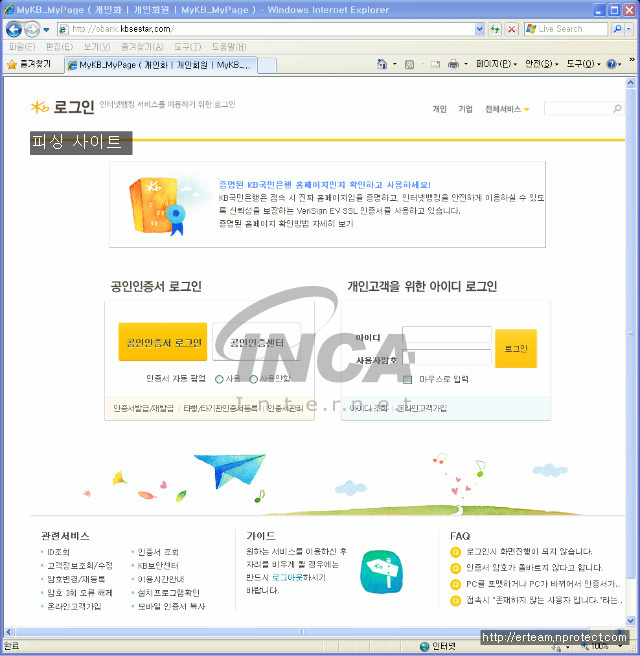Click the 즐겨찾기 star favorites button
Image resolution: width=640 pixels, height=656 pixels.
coord(29,64)
